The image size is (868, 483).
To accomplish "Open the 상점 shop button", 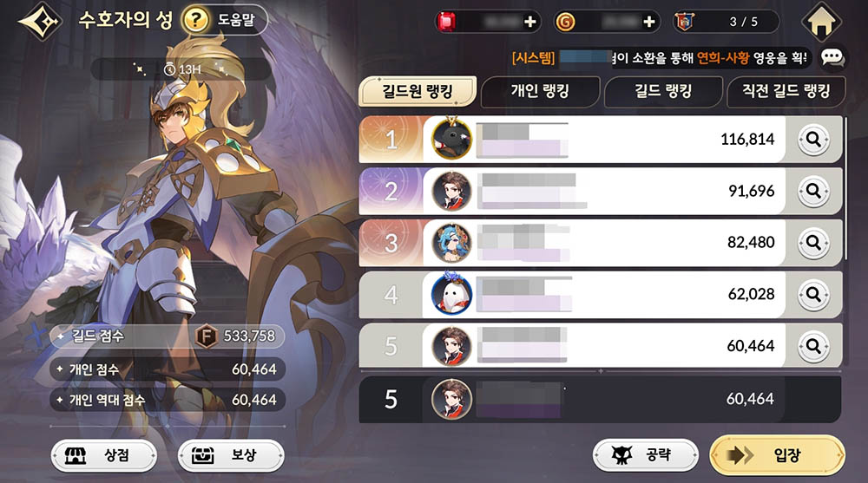I will (103, 455).
